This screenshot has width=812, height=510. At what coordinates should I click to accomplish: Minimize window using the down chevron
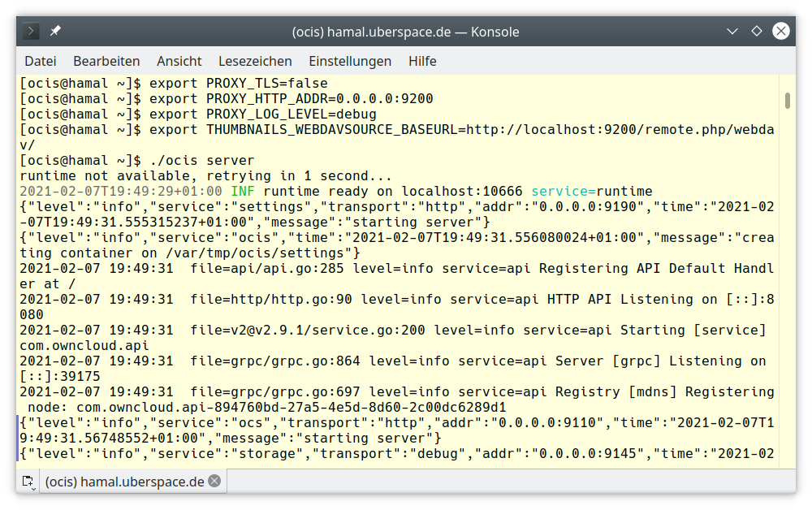(x=732, y=31)
